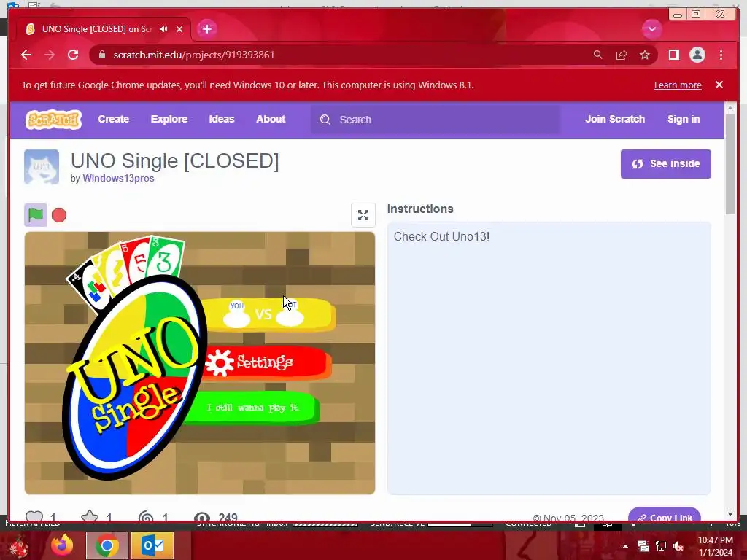Screen dimensions: 747x560
Task: Open the Ideas menu item
Action: pyautogui.click(x=222, y=119)
